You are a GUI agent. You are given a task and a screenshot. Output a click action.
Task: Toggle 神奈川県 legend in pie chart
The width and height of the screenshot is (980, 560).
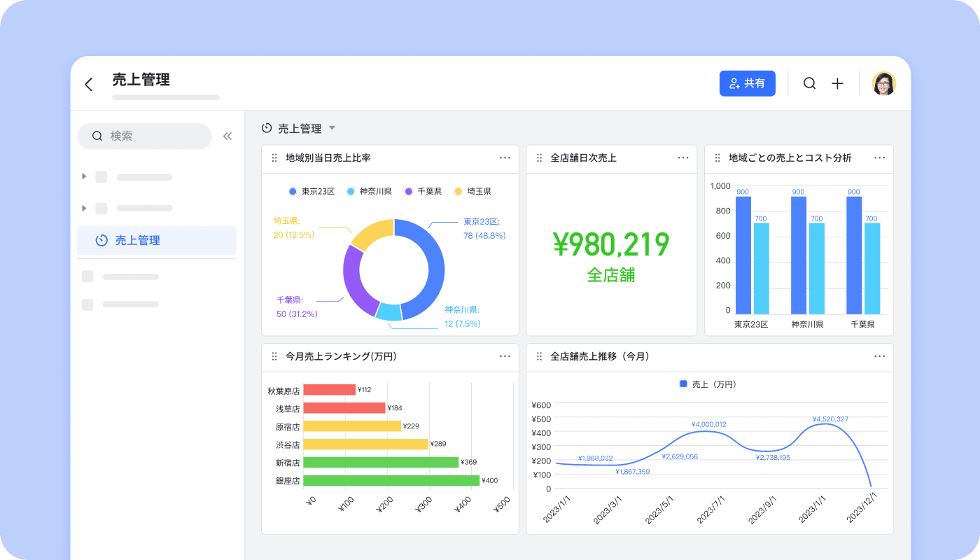(370, 191)
